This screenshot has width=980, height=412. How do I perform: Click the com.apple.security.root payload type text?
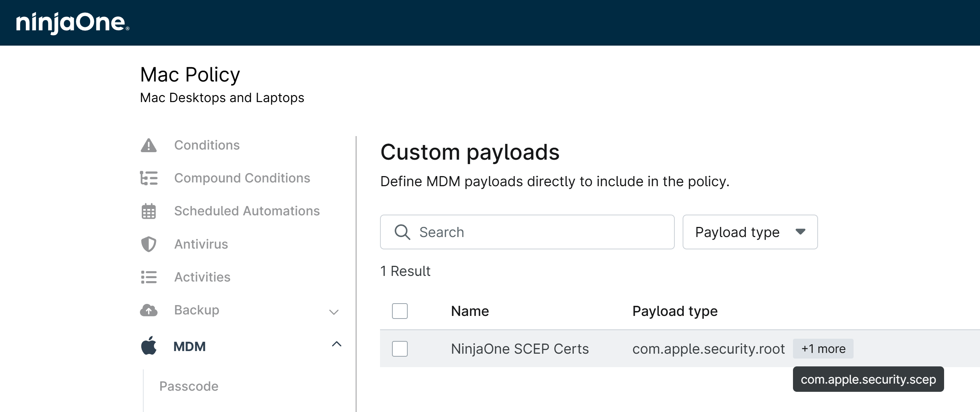tap(708, 348)
